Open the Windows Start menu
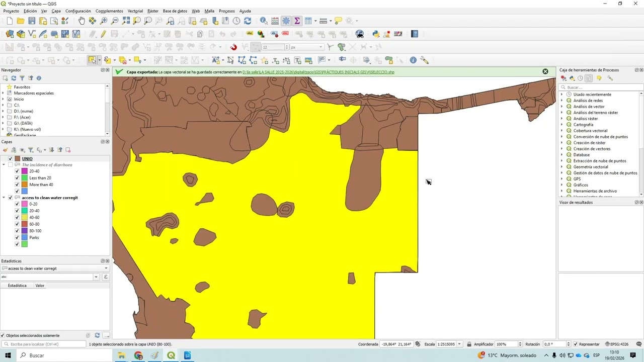Screen dimensions: 644x362 point(8,355)
